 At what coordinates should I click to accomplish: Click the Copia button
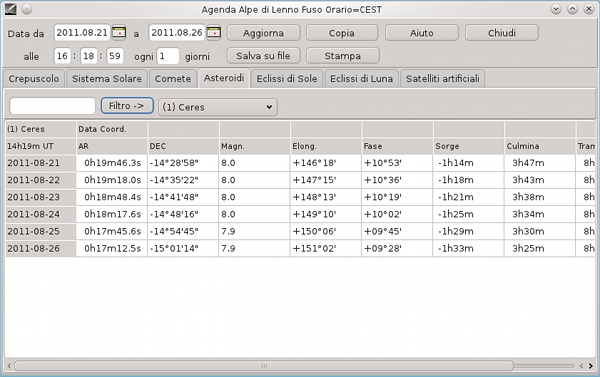click(342, 33)
